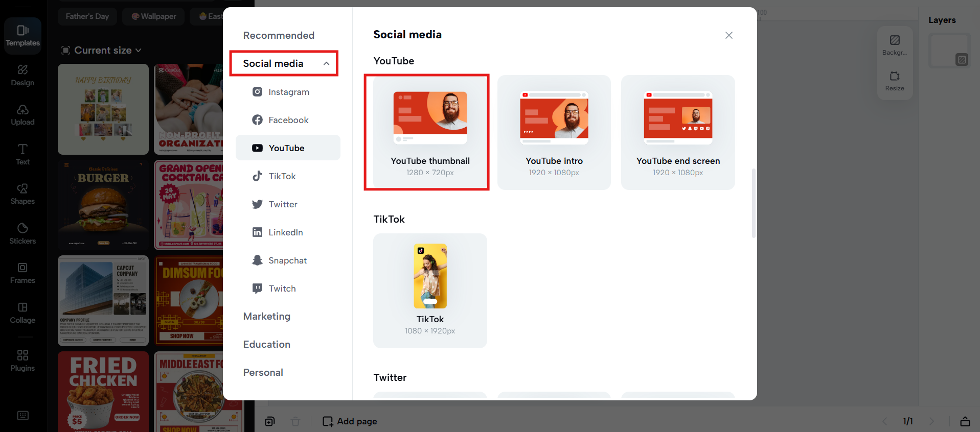Open the Collage panel
980x432 pixels.
[22, 313]
